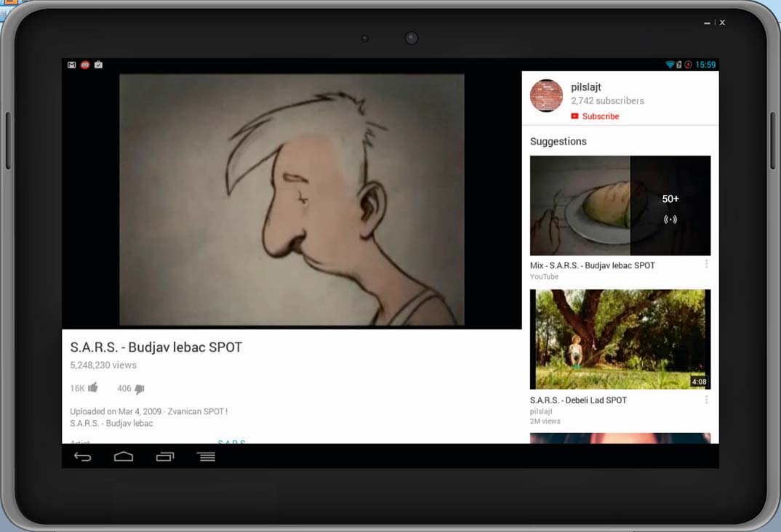Open the Play Store update notification icon
This screenshot has height=532, width=781.
(99, 65)
